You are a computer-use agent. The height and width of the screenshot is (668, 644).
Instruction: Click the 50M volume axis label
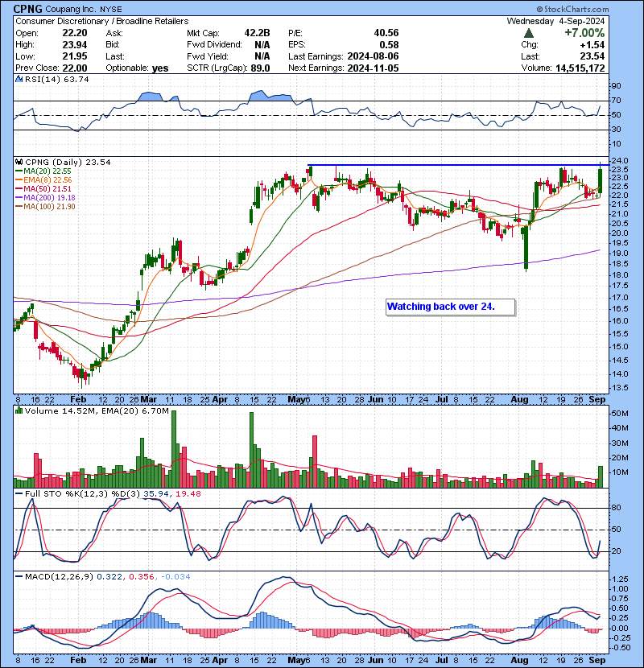click(620, 414)
